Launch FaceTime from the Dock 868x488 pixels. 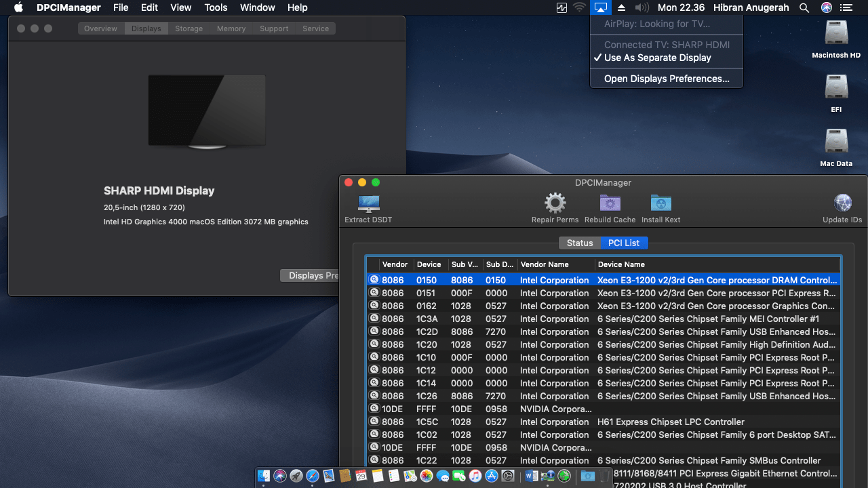[459, 476]
